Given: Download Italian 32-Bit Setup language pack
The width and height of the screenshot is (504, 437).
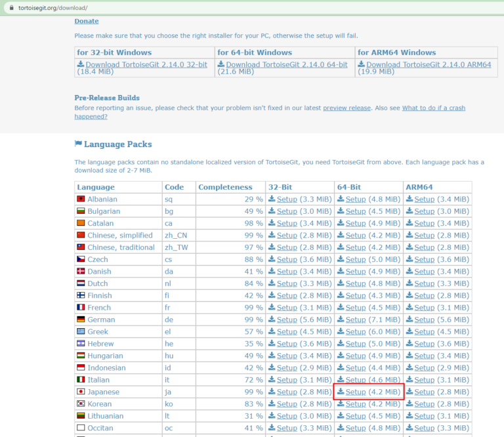Looking at the screenshot, I should tap(287, 380).
